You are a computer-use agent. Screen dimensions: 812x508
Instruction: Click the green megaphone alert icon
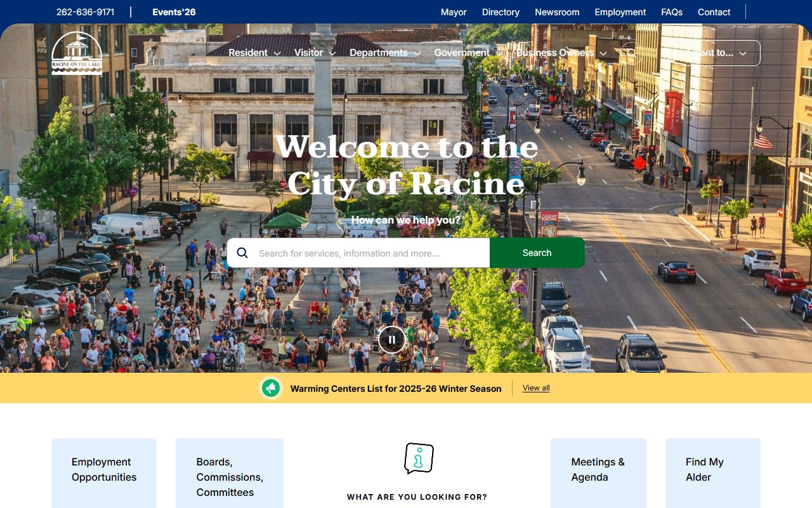[x=271, y=388]
